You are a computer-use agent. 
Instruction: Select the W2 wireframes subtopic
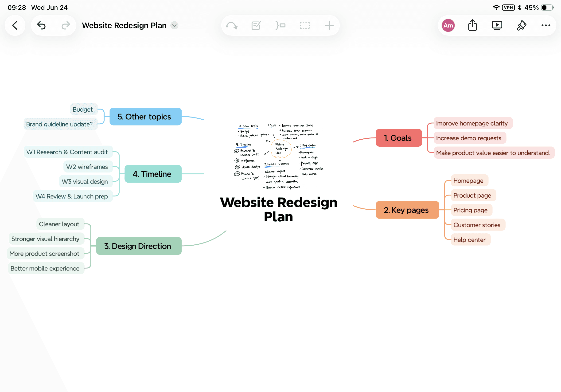(x=88, y=167)
